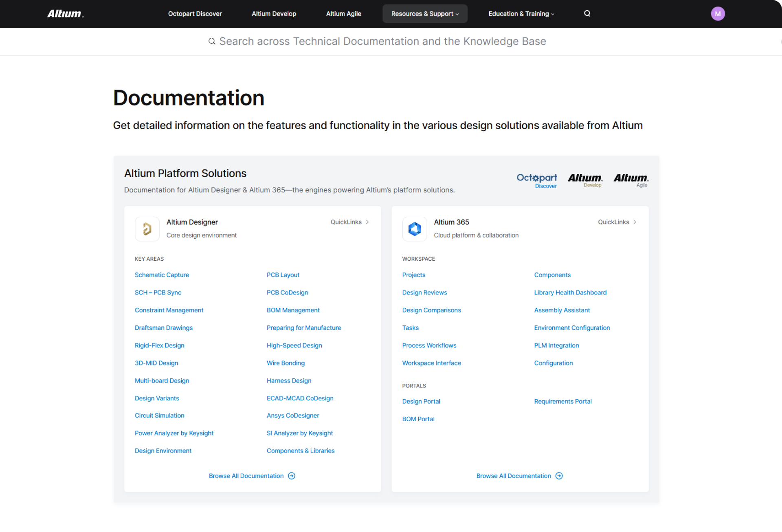Click the Altium logo in header
The image size is (782, 532).
(65, 14)
